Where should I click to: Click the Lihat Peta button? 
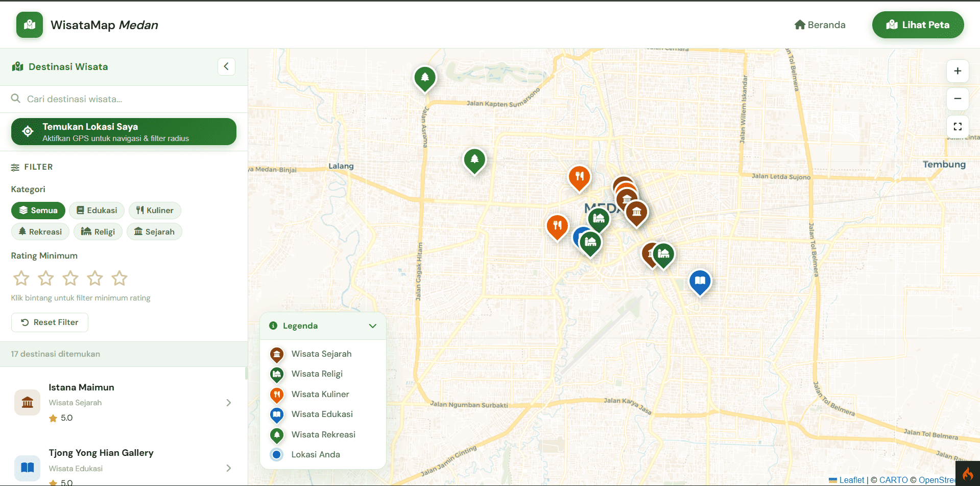918,25
